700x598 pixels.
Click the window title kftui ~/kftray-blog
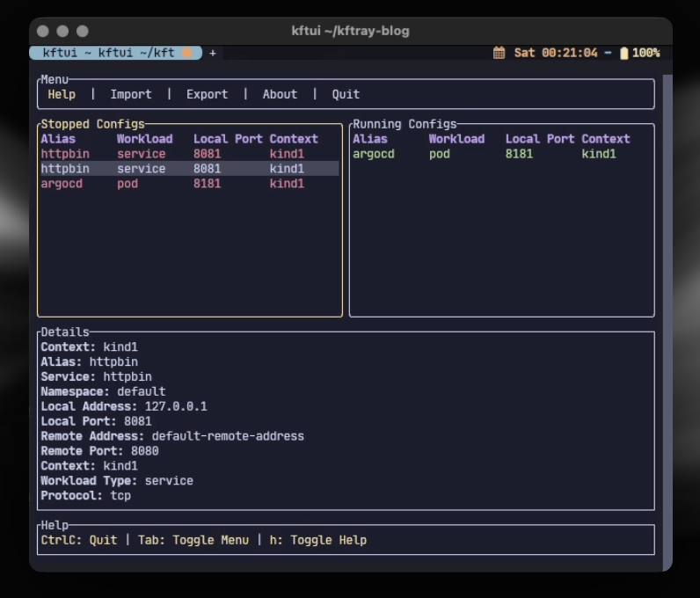point(351,31)
